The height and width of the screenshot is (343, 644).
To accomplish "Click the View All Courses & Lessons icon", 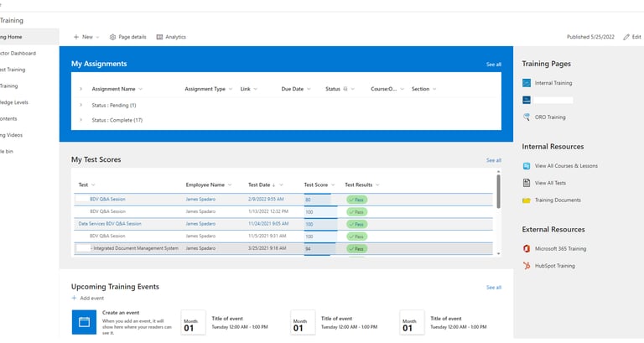I will pos(527,165).
